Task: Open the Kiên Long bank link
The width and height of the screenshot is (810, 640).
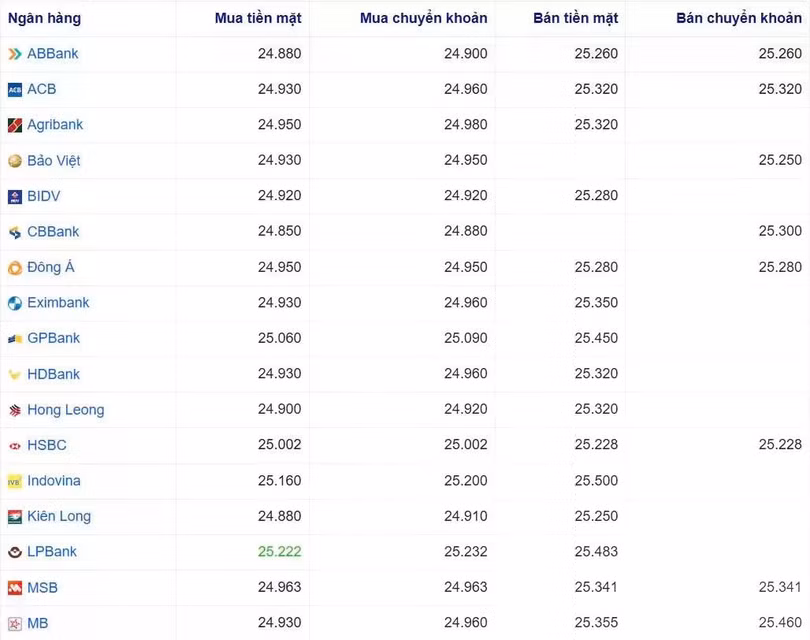Action: [x=59, y=517]
